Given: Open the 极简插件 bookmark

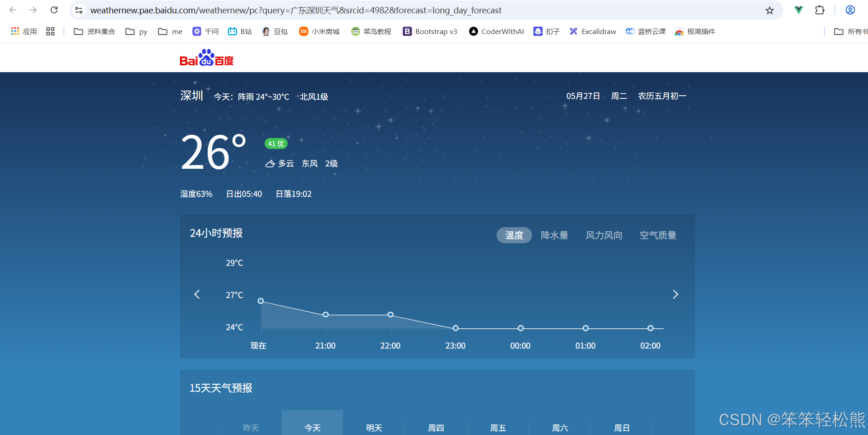Looking at the screenshot, I should [x=695, y=31].
